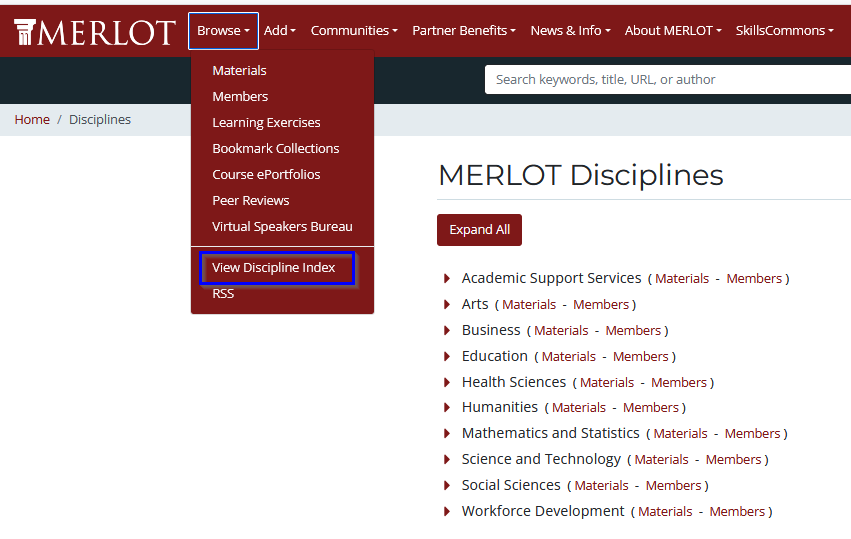Click the MERLOT logo icon
Viewport: 851px width, 539px height.
(x=25, y=32)
